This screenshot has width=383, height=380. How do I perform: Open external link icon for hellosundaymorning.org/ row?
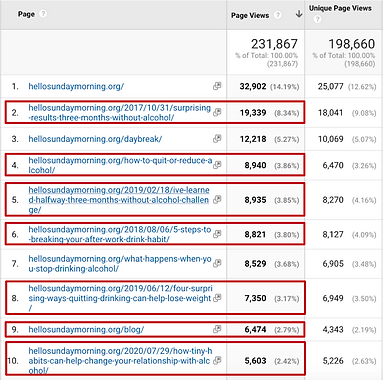[217, 86]
